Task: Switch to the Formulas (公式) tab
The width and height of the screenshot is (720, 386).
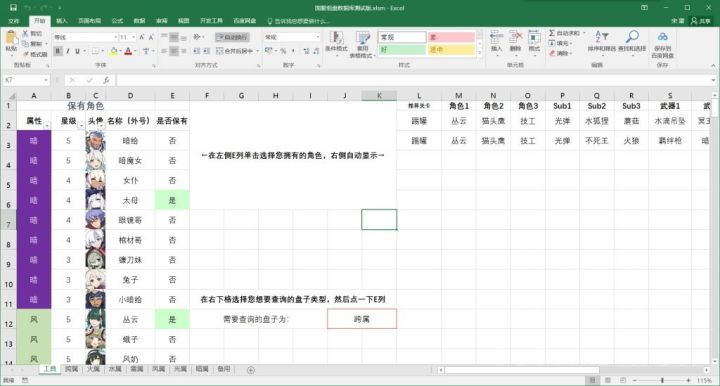Action: (x=118, y=21)
